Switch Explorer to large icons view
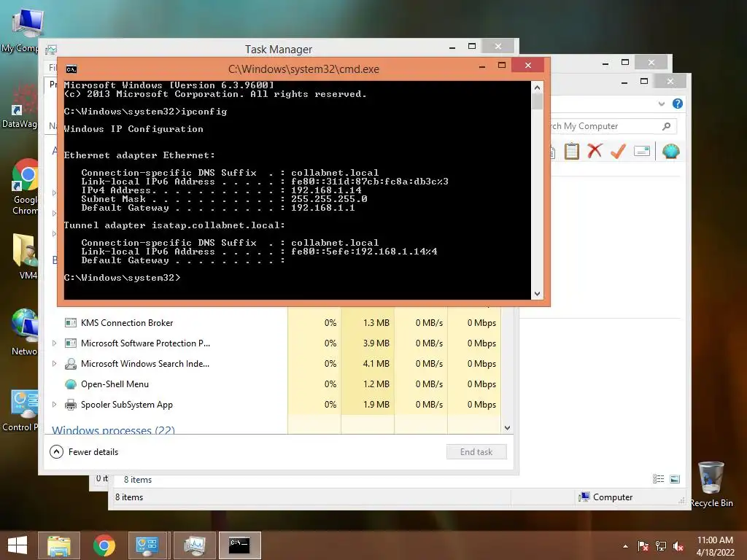Screen dimensions: 747x560 [x=675, y=479]
